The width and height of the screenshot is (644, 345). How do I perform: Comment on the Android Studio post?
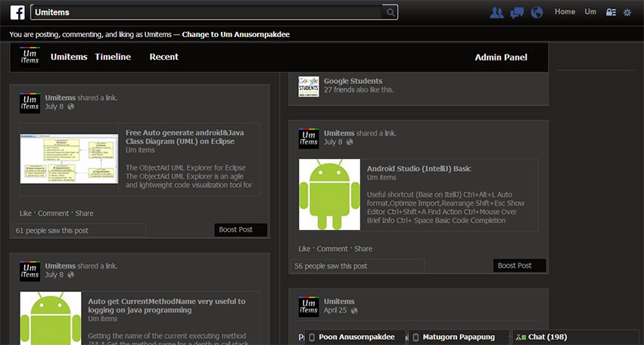tap(332, 248)
